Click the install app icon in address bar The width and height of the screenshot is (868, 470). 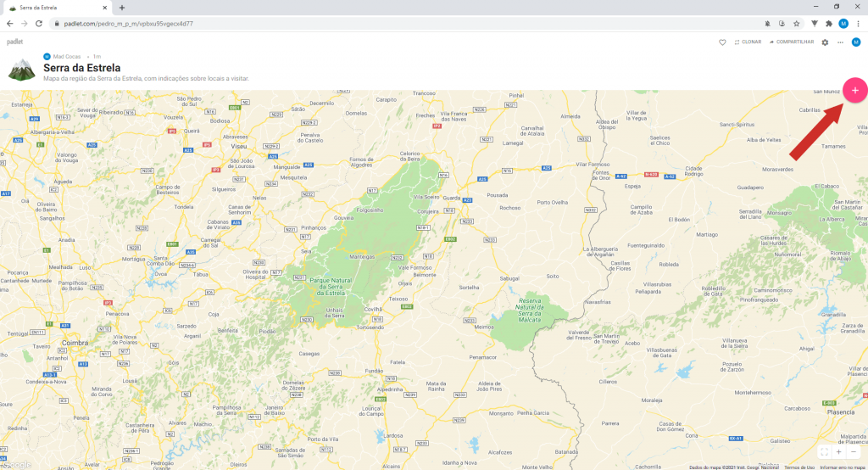782,23
